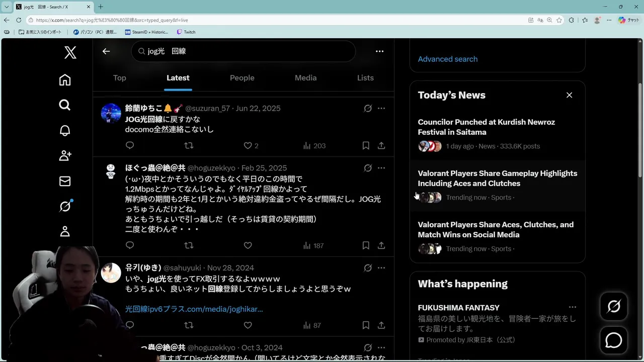Open Valorant Gameplay Highlights news item
Screen dimensions: 644x362
(498, 186)
